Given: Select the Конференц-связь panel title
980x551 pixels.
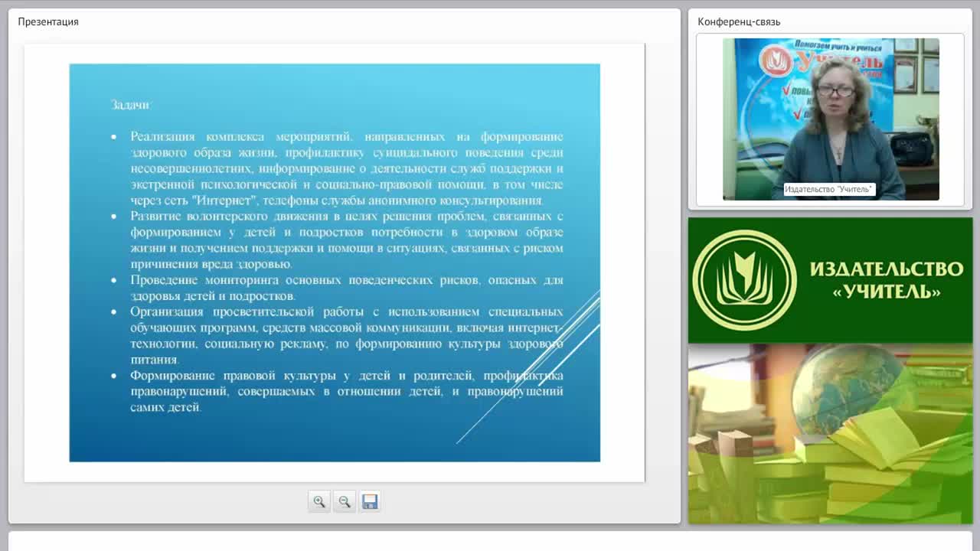Looking at the screenshot, I should pos(739,21).
